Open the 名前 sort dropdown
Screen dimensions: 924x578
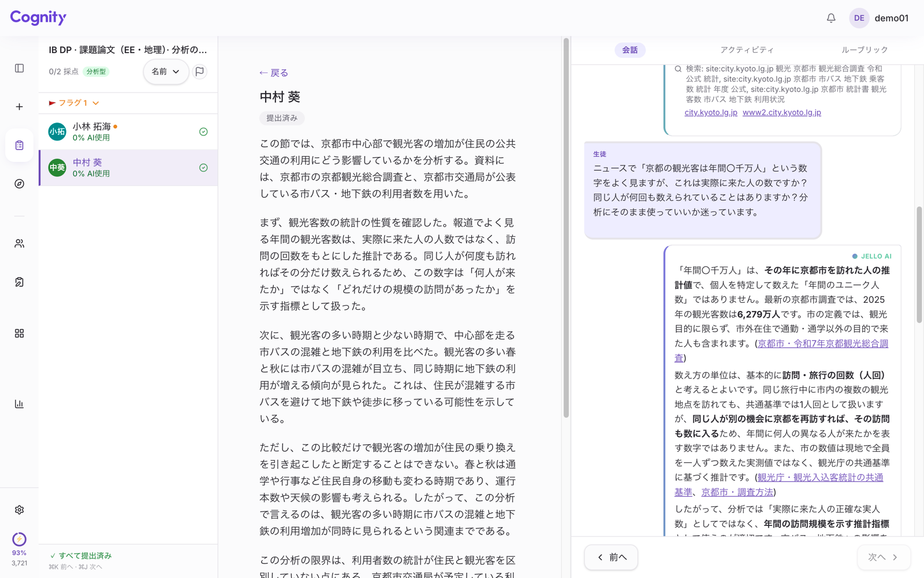(x=166, y=72)
